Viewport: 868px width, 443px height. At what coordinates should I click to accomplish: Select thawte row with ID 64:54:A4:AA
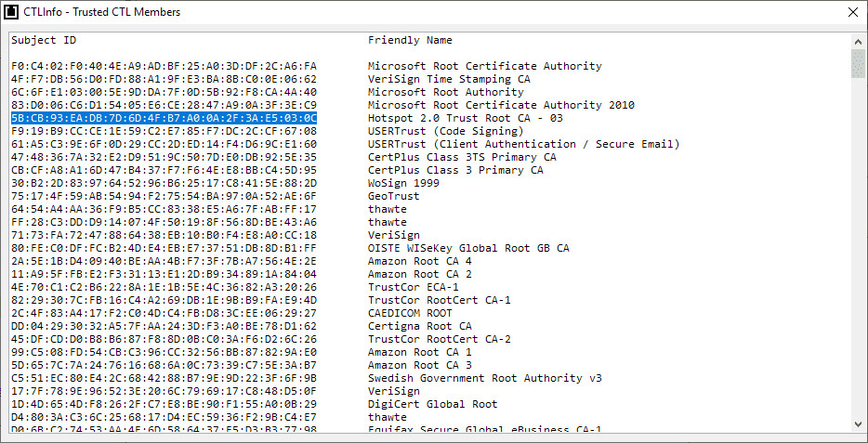387,209
